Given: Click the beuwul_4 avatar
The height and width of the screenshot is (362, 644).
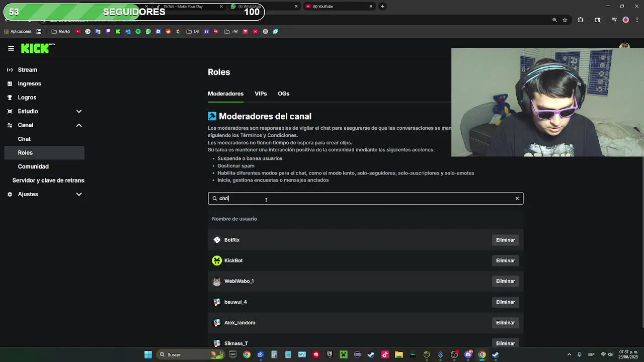Looking at the screenshot, I should pos(217,302).
